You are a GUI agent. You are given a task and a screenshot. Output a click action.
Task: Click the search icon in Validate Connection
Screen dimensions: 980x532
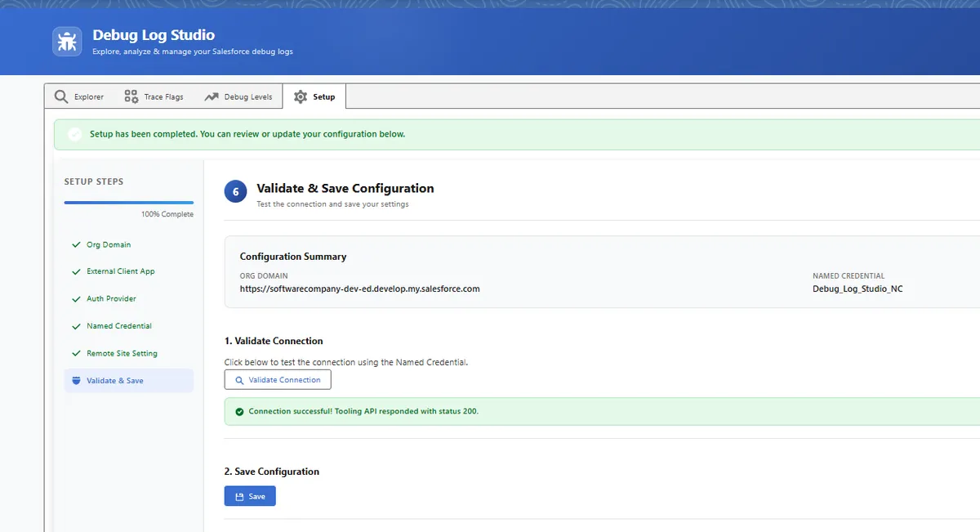coord(239,380)
